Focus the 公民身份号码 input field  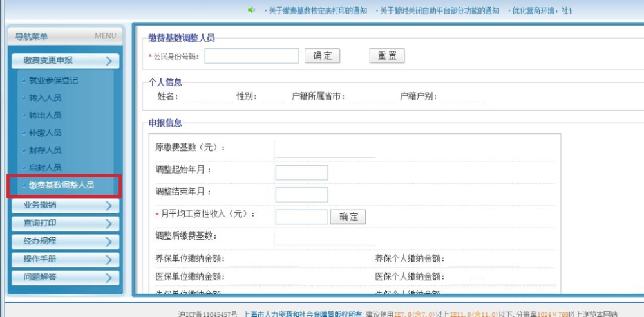[252, 56]
